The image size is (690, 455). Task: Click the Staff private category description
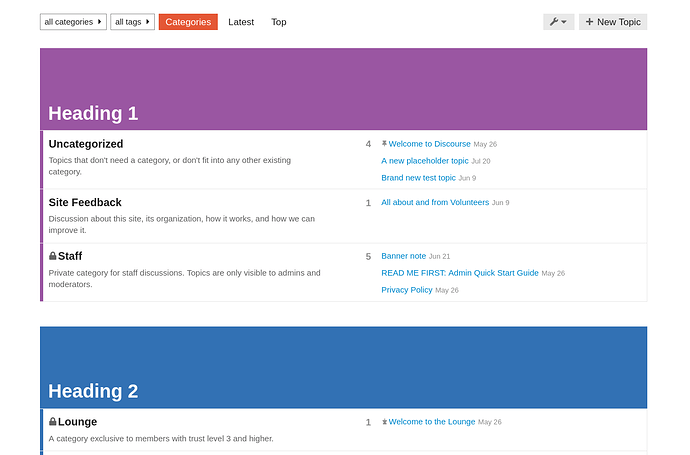tap(184, 279)
